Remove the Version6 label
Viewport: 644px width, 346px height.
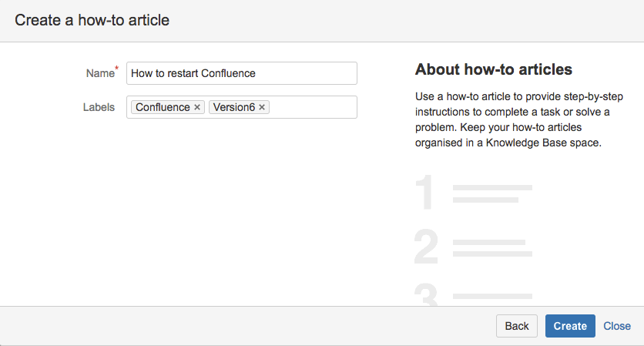[263, 107]
